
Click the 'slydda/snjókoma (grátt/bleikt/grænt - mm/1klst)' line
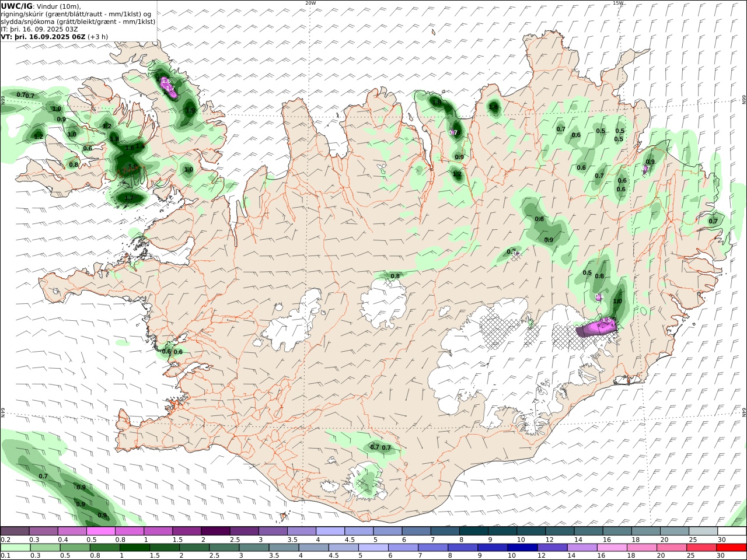tap(78, 22)
